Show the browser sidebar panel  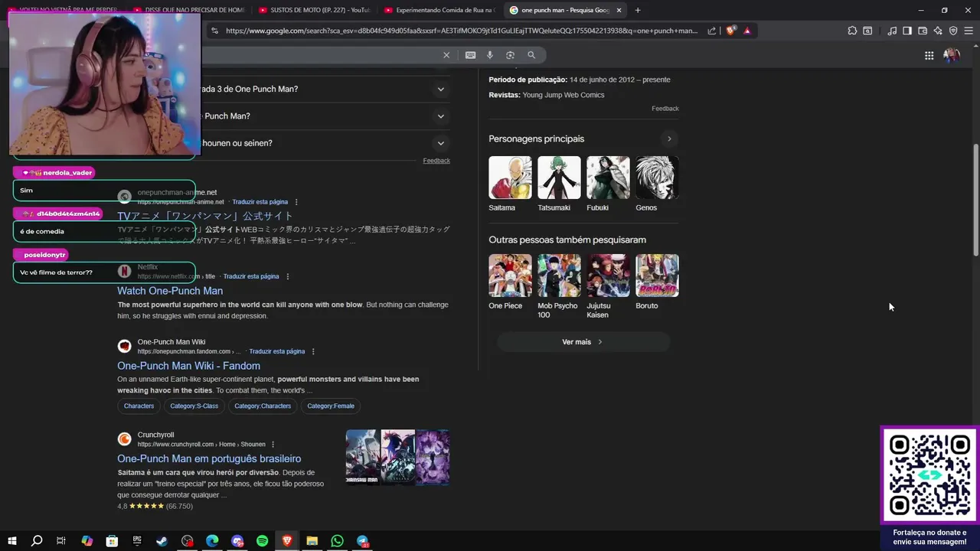907,31
